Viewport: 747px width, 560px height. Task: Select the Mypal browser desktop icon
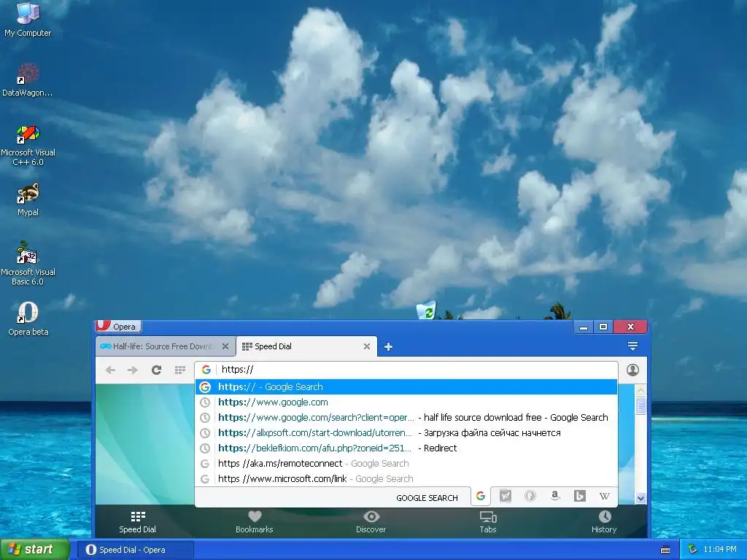pyautogui.click(x=28, y=200)
